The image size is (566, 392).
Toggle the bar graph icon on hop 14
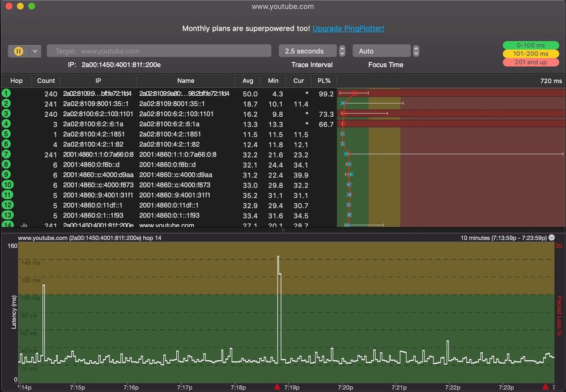(24, 225)
